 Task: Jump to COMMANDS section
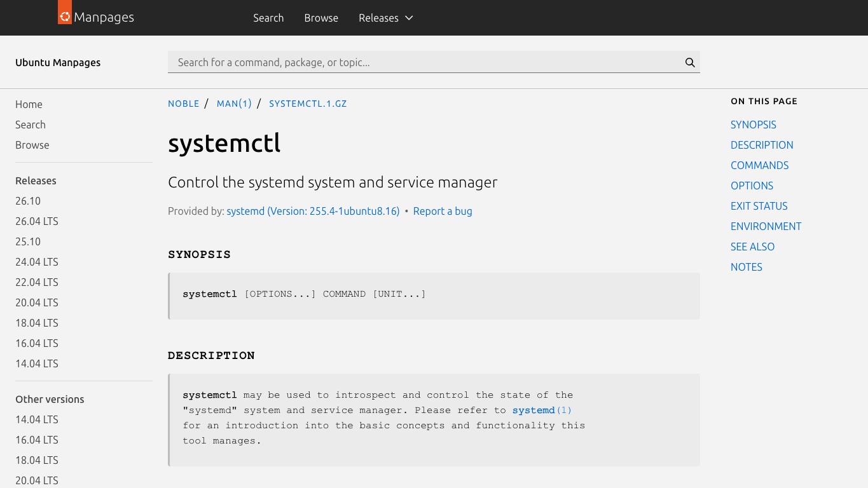(x=759, y=165)
